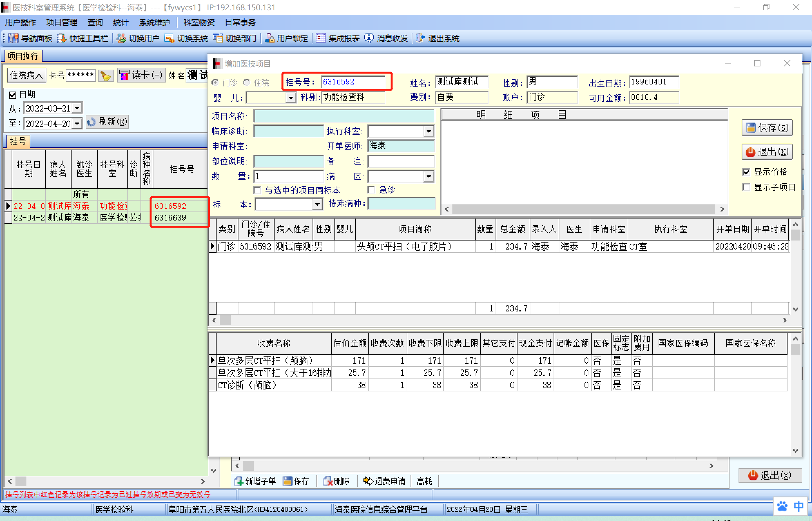Click the 用户锁定 lock icon
This screenshot has width=812, height=521.
tap(269, 38)
